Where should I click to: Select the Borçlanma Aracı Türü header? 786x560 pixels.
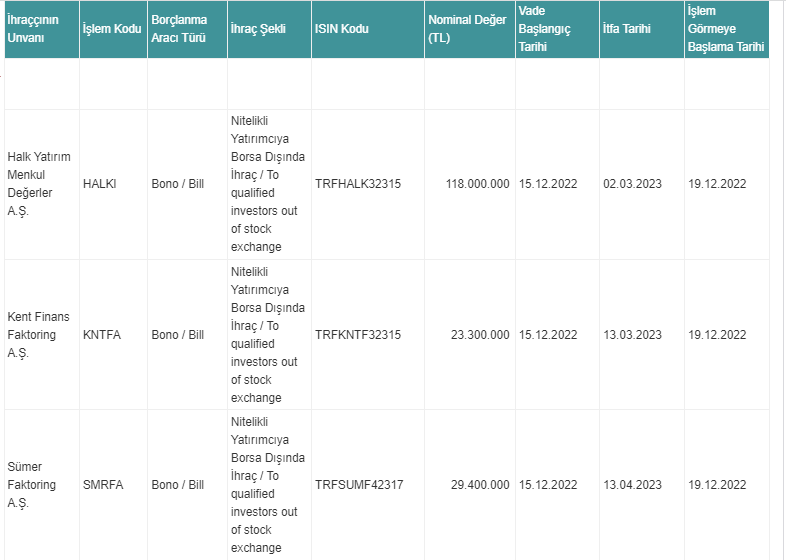point(187,29)
